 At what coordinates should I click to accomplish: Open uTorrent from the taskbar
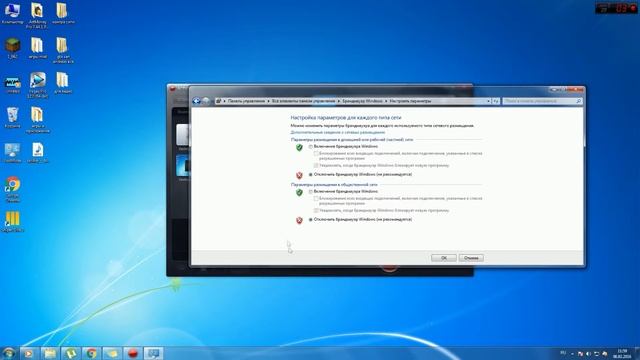pos(71,353)
